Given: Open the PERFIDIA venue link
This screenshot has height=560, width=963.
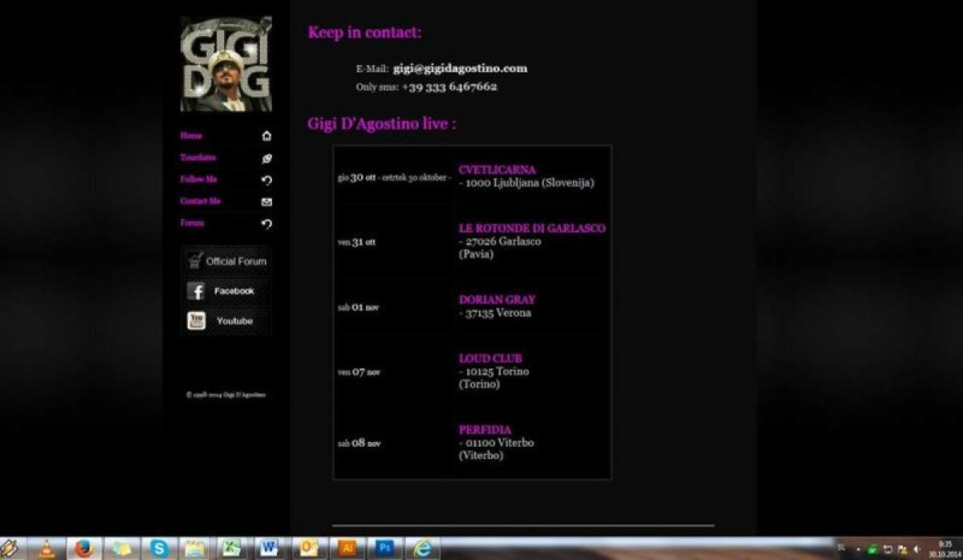Looking at the screenshot, I should (485, 430).
